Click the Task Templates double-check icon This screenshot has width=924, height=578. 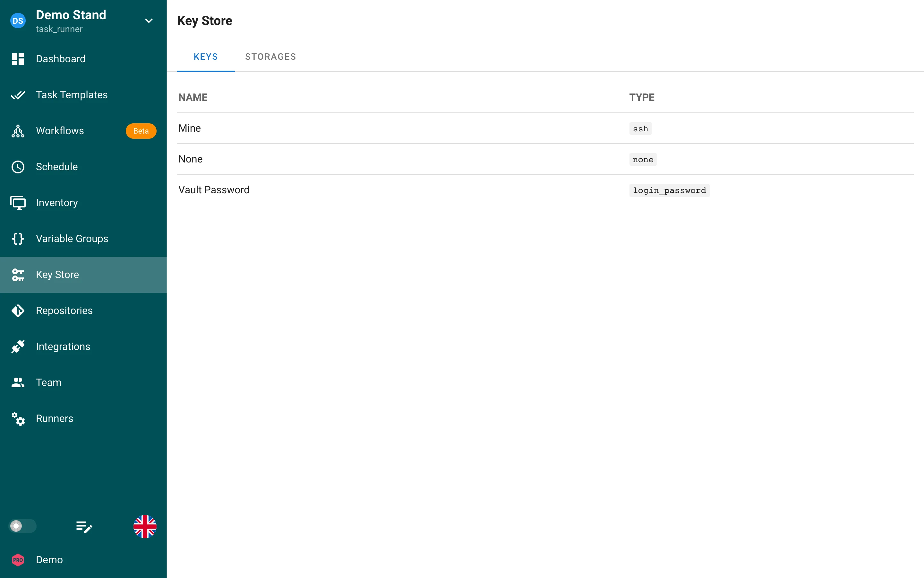(x=18, y=95)
